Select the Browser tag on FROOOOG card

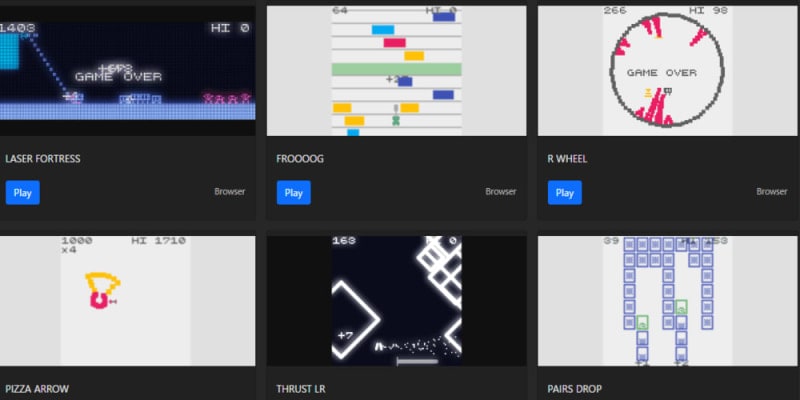click(x=500, y=192)
